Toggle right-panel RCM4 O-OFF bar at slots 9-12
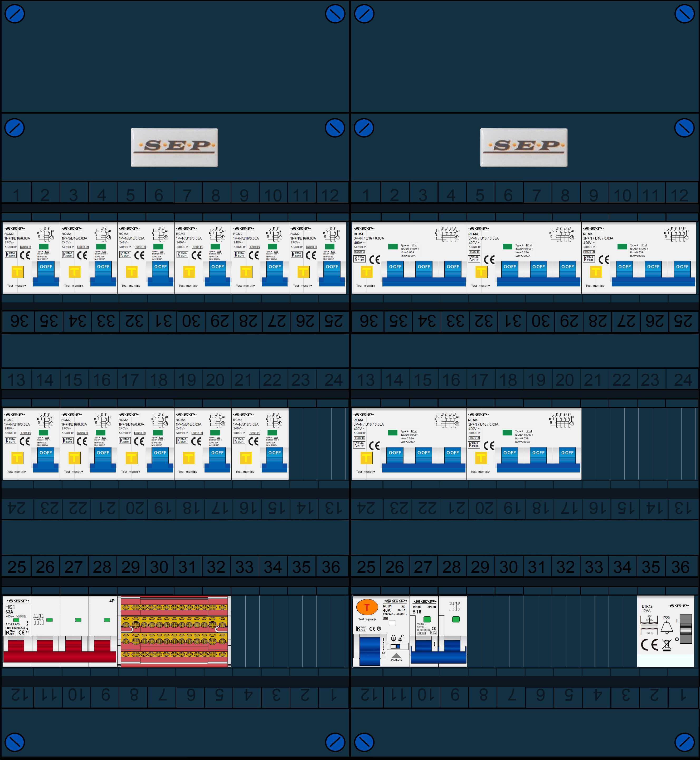The width and height of the screenshot is (700, 760). [x=653, y=273]
